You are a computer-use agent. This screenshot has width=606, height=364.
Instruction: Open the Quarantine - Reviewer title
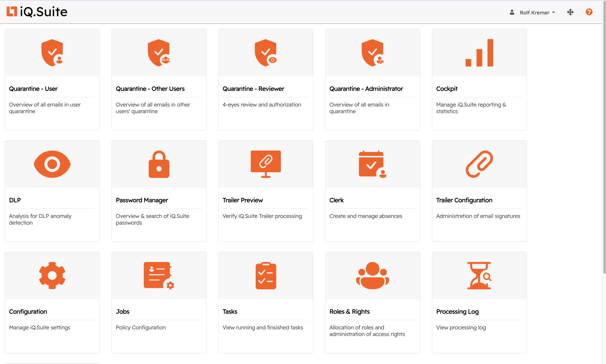coord(253,89)
